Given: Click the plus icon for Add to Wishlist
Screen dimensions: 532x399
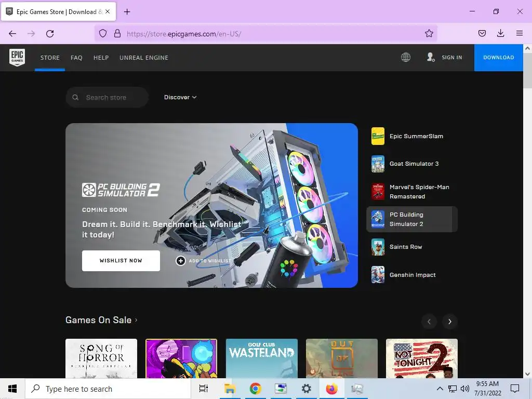Looking at the screenshot, I should point(180,261).
